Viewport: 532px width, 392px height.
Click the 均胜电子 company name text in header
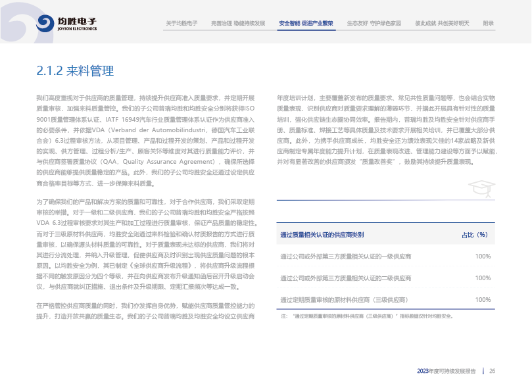click(x=78, y=21)
